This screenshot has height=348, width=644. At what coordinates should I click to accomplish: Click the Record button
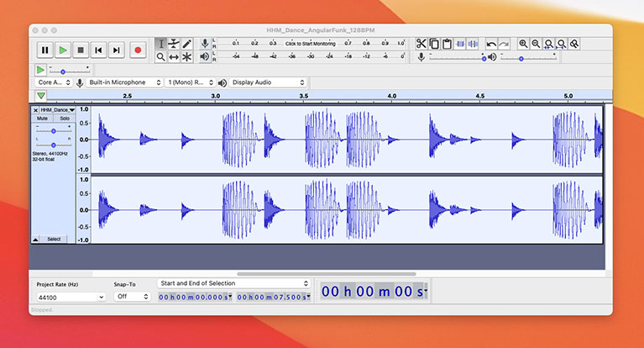pyautogui.click(x=138, y=50)
